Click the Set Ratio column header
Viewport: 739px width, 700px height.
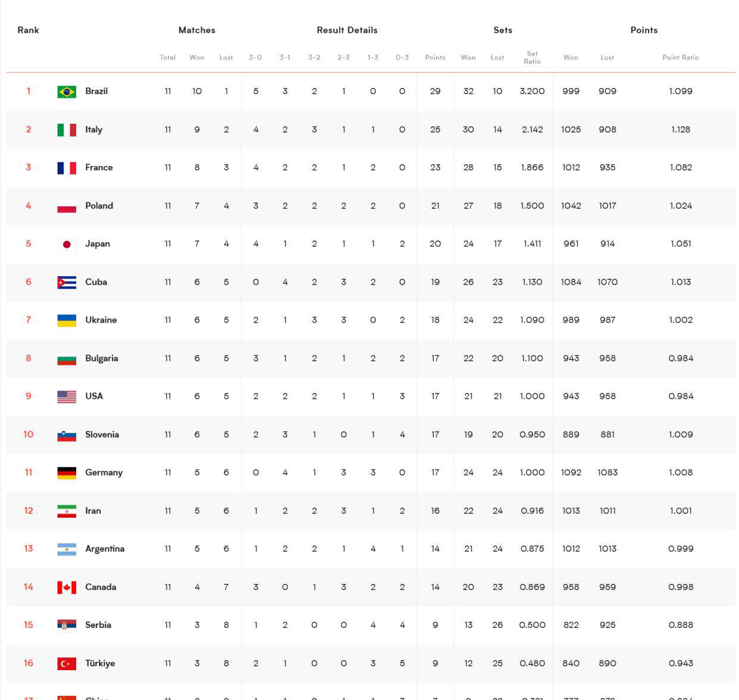pyautogui.click(x=532, y=58)
